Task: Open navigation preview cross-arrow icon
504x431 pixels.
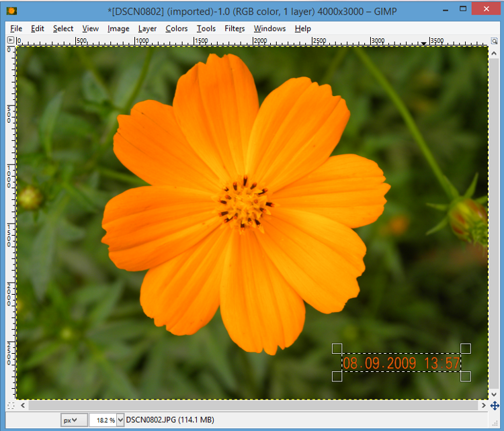Action: point(495,405)
